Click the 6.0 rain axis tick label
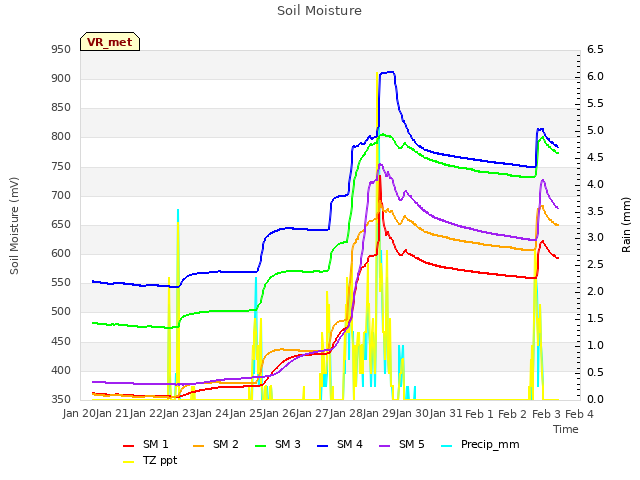The height and width of the screenshot is (480, 640). [595, 76]
